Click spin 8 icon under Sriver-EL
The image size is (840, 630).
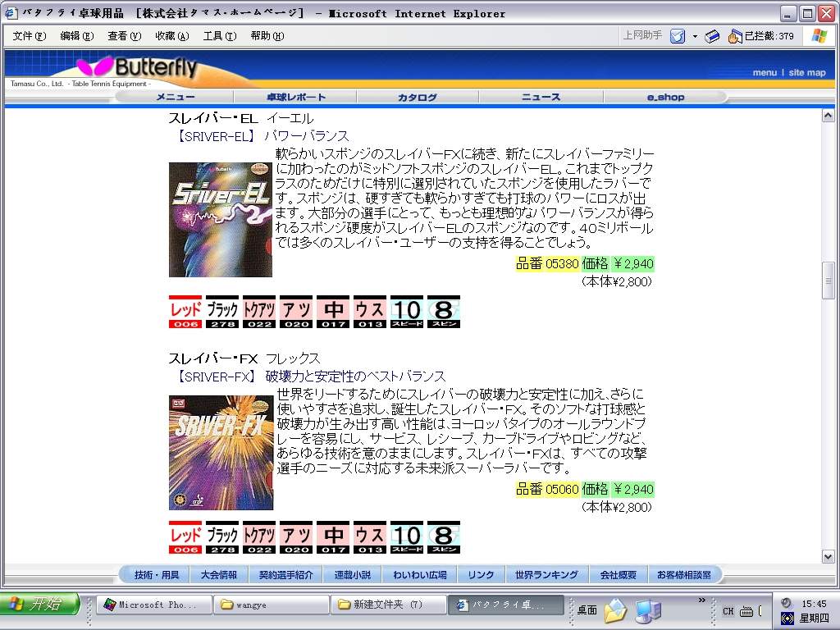[x=444, y=311]
